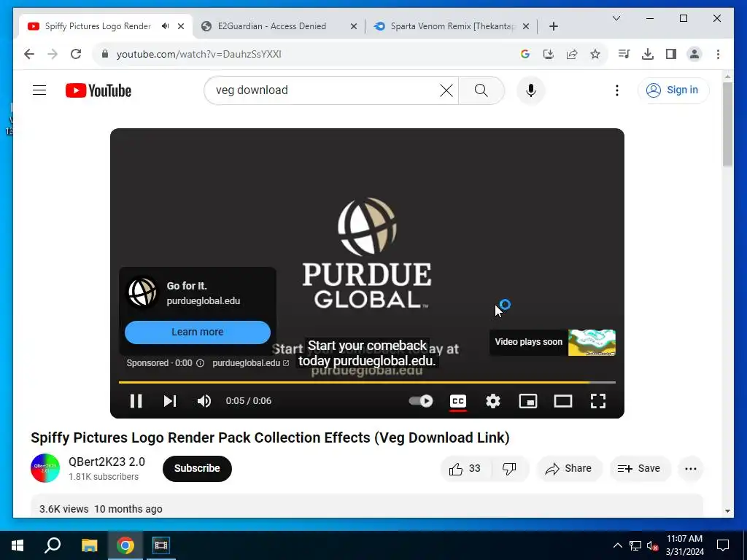The height and width of the screenshot is (560, 747).
Task: Click Learn more on Purdue ad
Action: (197, 332)
